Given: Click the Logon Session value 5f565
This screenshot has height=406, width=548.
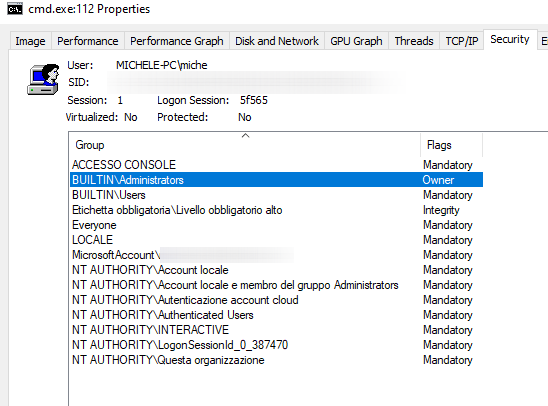Looking at the screenshot, I should pos(254,100).
